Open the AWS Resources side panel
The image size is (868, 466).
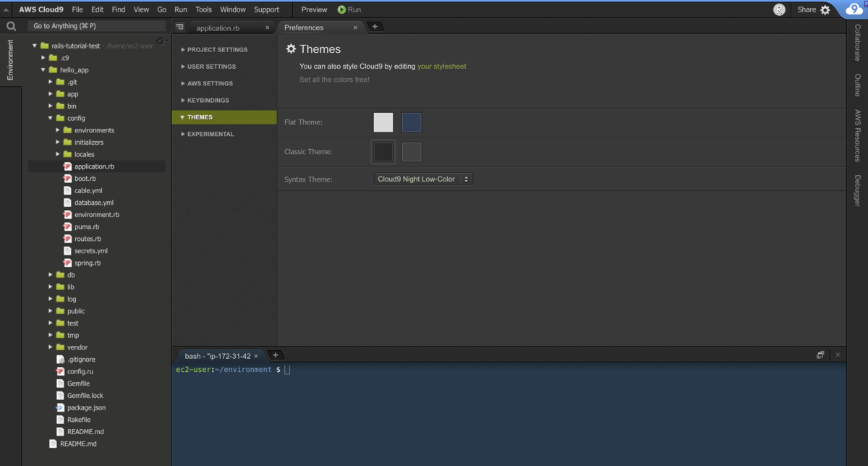[858, 135]
